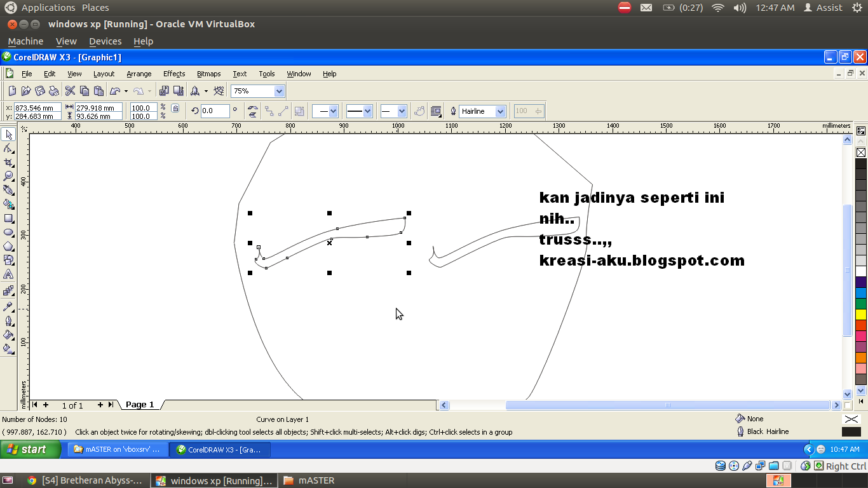Click the Open file icon
The height and width of the screenshot is (488, 868).
pyautogui.click(x=26, y=91)
